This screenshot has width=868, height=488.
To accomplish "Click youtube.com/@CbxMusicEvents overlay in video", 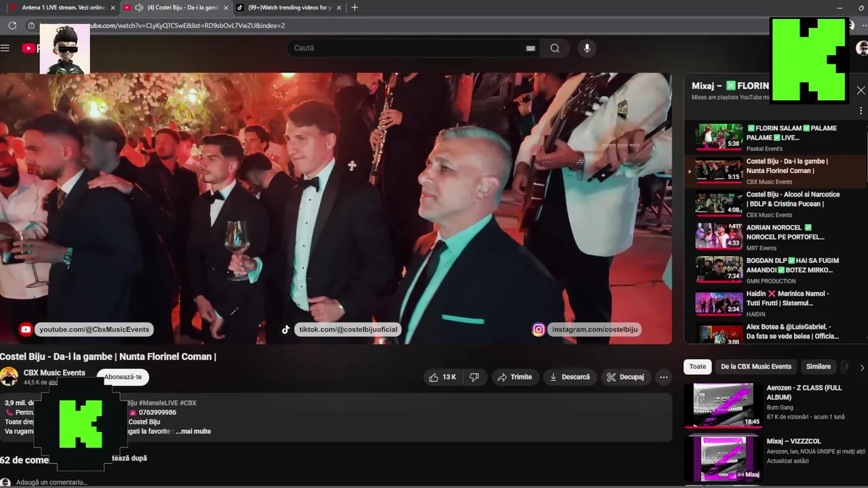I will point(94,329).
